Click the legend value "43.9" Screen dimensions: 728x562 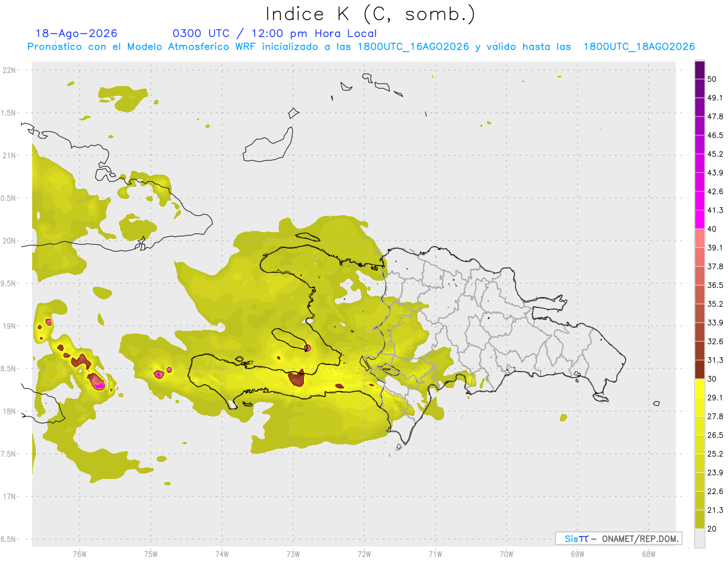715,173
